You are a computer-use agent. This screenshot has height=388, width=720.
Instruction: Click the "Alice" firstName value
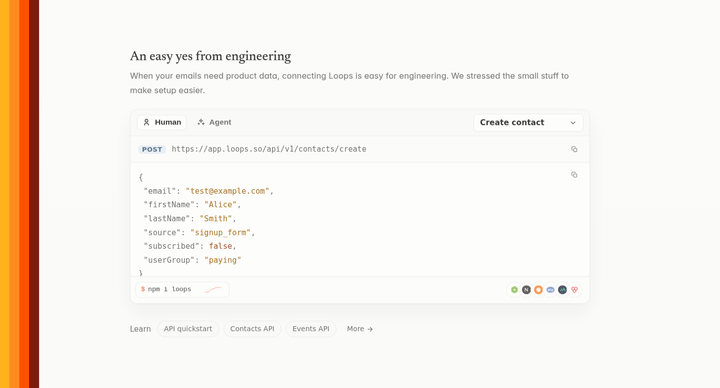pyautogui.click(x=220, y=205)
